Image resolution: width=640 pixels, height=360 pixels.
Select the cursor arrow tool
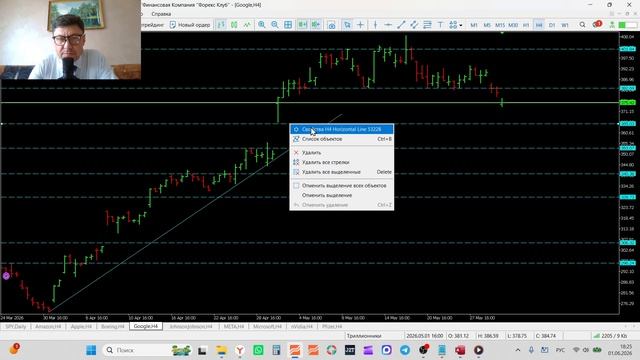click(x=347, y=25)
